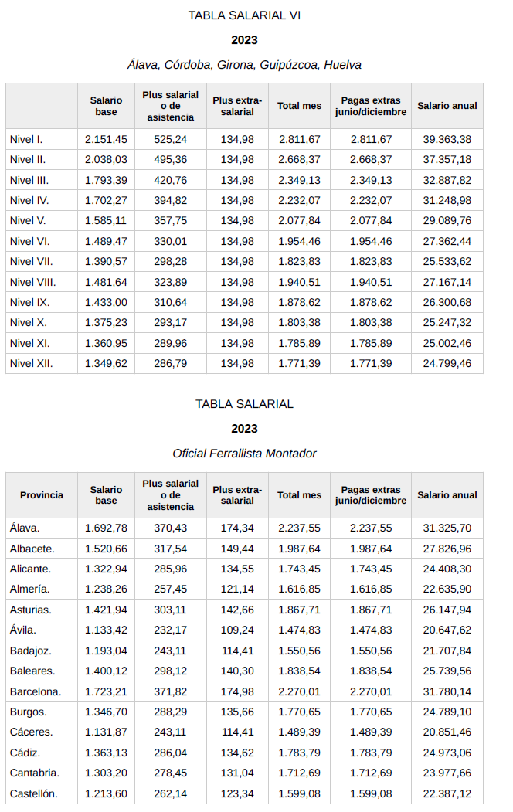Screen dimensions: 513x812
Task: Click Burgos salario base 1.346,70
Action: [x=106, y=712]
